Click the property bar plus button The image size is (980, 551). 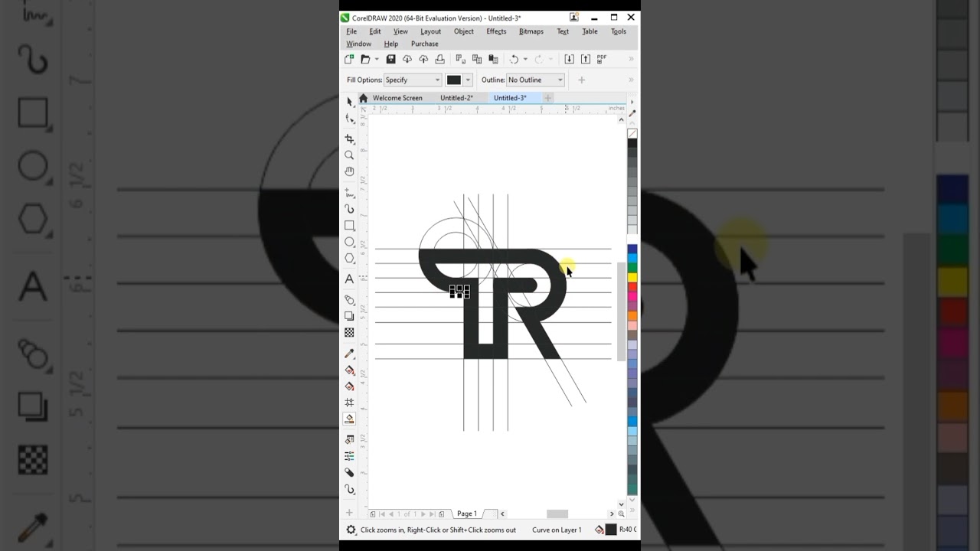[581, 80]
